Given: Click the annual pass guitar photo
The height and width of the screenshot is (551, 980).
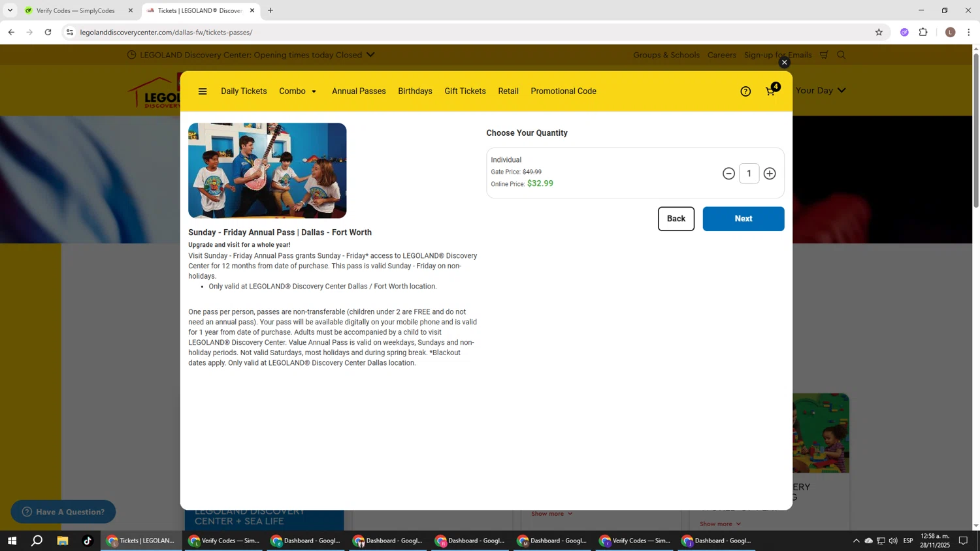Looking at the screenshot, I should point(267,170).
